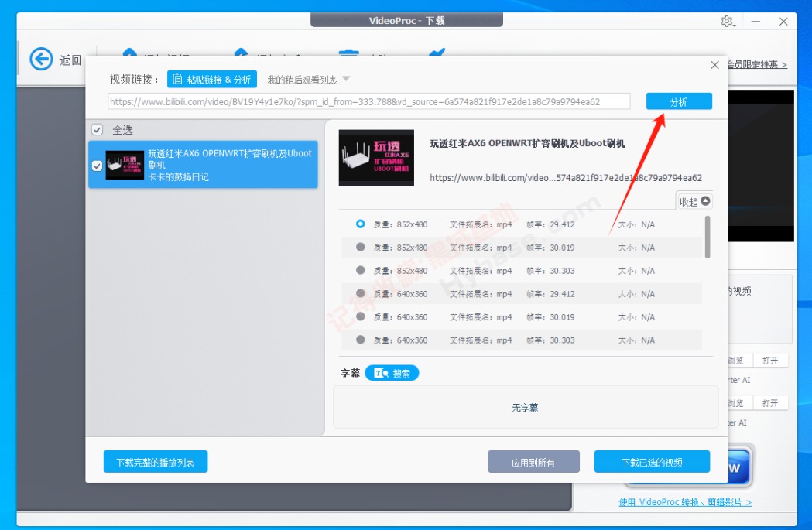The height and width of the screenshot is (530, 812).
Task: Click the video title 玩透红米AX6 OPENWRT扩容刷机及Uboot刷机
Action: [x=527, y=143]
